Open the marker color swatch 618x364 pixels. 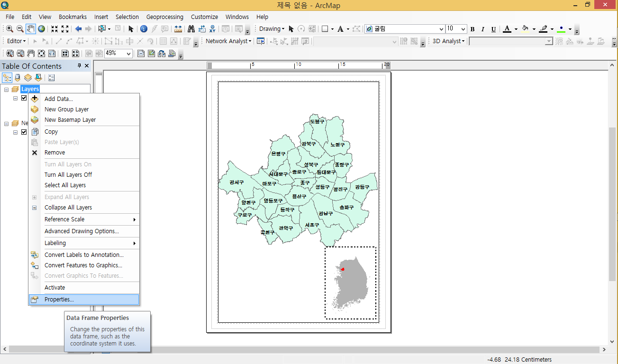click(561, 29)
